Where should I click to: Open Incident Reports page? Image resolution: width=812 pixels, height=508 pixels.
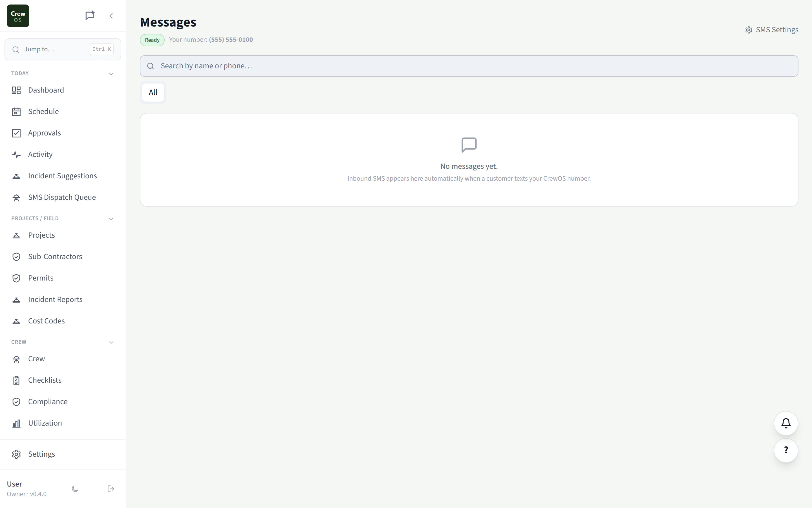coord(63,300)
